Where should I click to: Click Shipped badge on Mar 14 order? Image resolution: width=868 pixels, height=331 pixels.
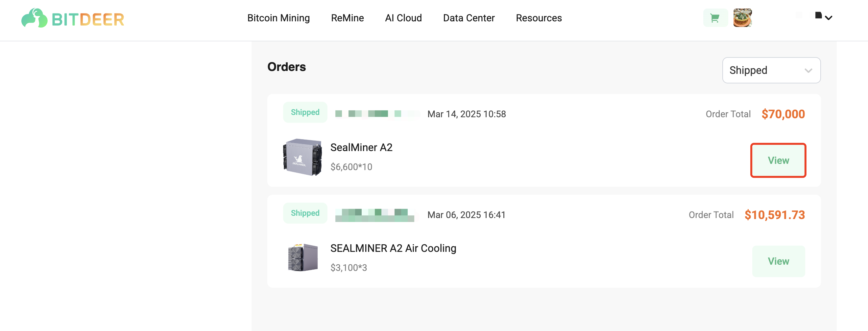point(305,112)
